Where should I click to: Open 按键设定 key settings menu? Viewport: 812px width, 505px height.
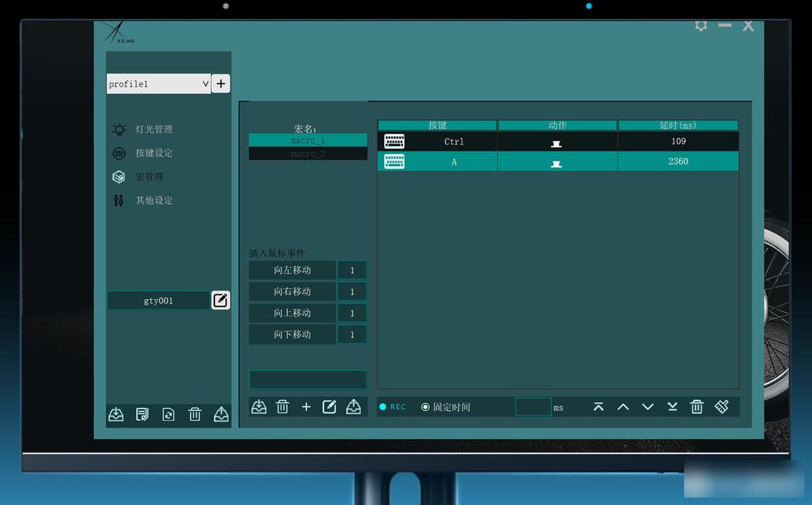click(154, 153)
